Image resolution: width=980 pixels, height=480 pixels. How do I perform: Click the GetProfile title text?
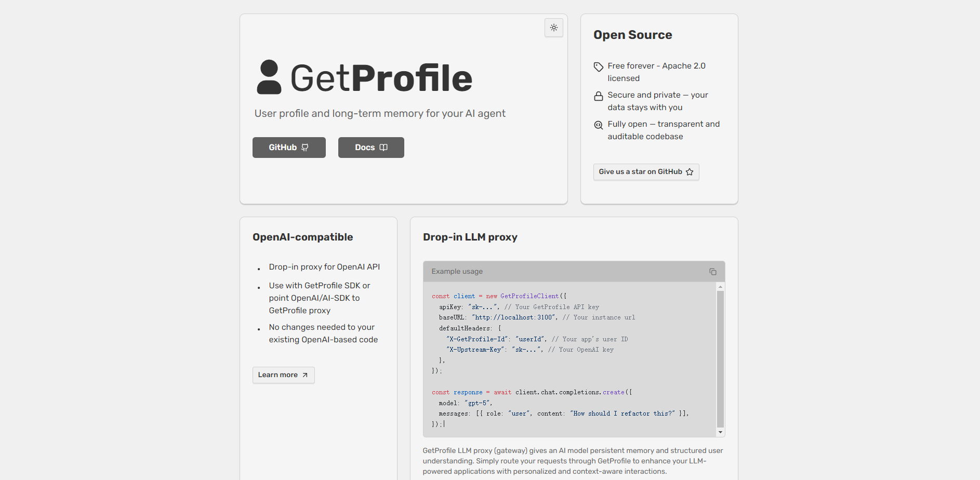point(381,77)
